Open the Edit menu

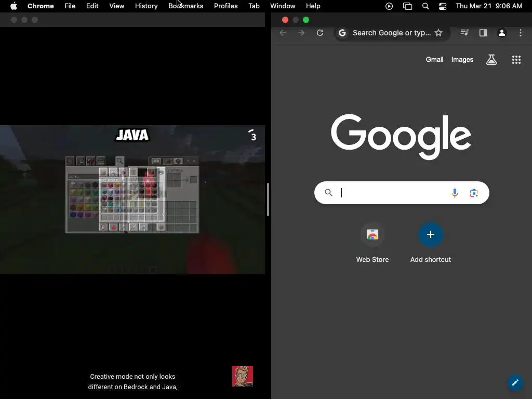tap(92, 6)
